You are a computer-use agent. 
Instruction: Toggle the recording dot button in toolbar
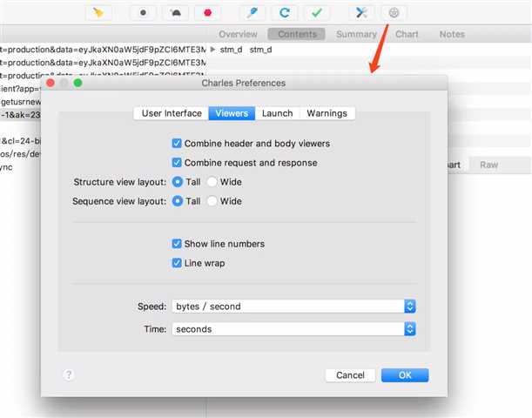coord(143,13)
